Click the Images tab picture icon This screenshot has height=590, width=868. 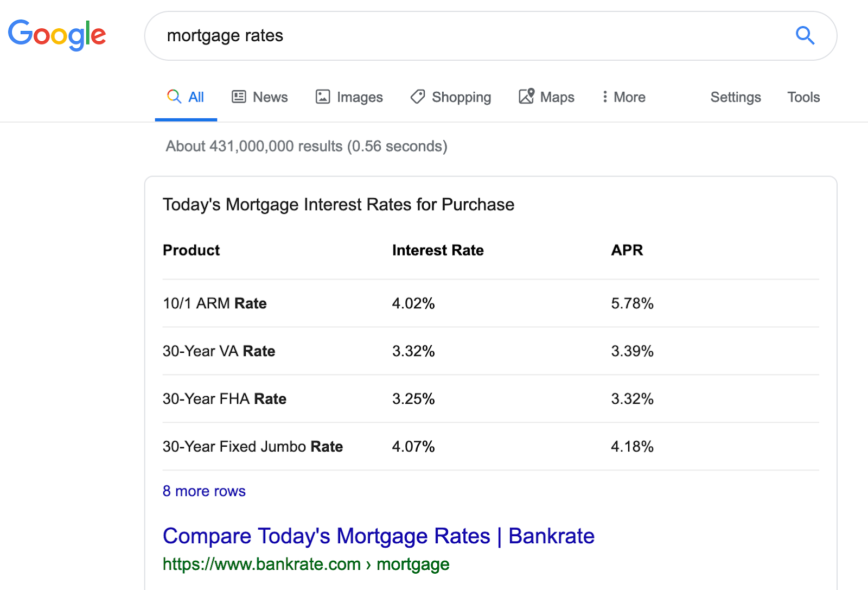(x=323, y=97)
